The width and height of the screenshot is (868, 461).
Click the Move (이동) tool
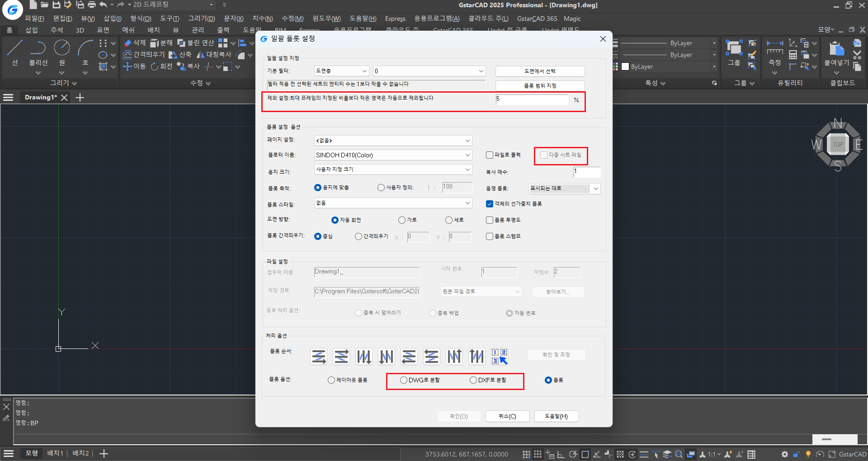[x=134, y=66]
